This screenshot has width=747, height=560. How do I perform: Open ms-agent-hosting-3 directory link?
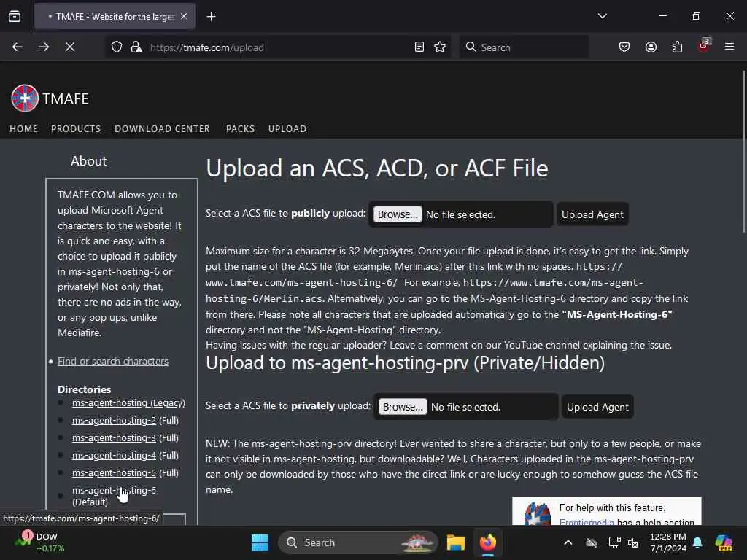pyautogui.click(x=114, y=437)
